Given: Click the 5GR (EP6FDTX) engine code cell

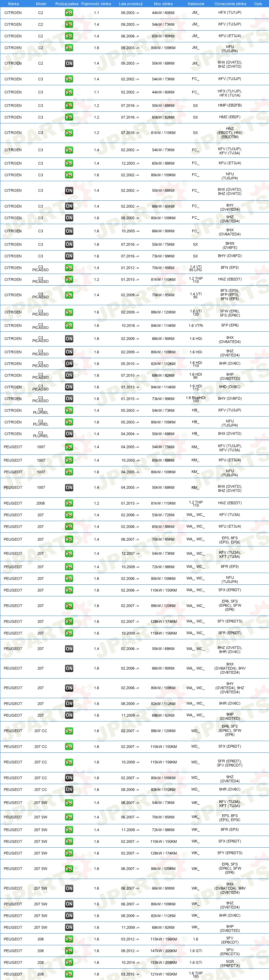Looking at the screenshot, I should [230, 962].
